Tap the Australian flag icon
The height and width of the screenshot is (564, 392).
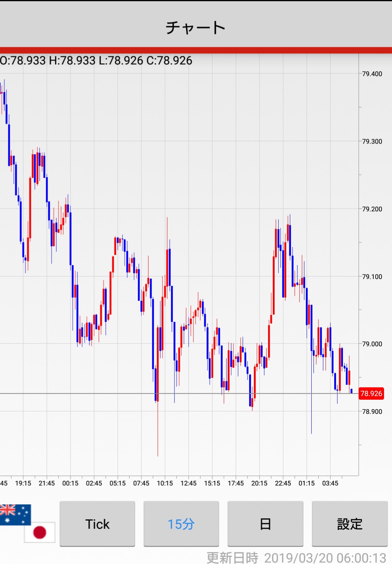(15, 514)
